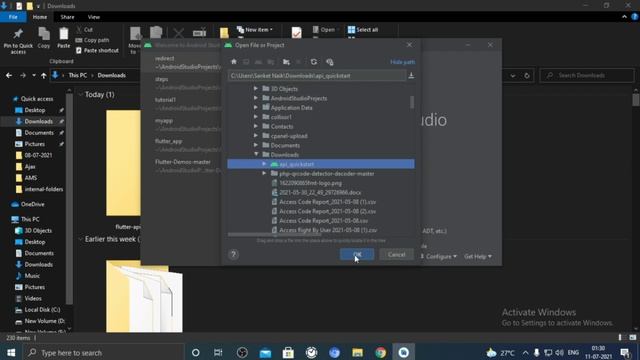Click the file path input field
This screenshot has width=640, height=360.
pos(317,76)
